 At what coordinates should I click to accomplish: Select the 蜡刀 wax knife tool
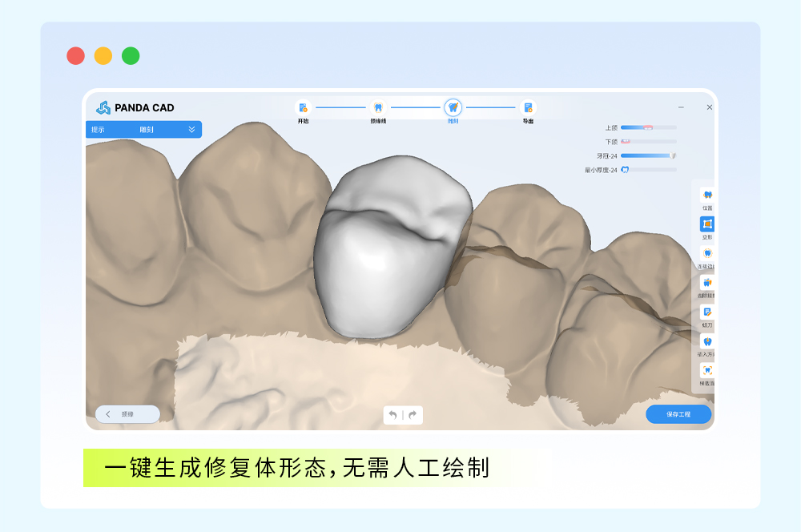707,312
